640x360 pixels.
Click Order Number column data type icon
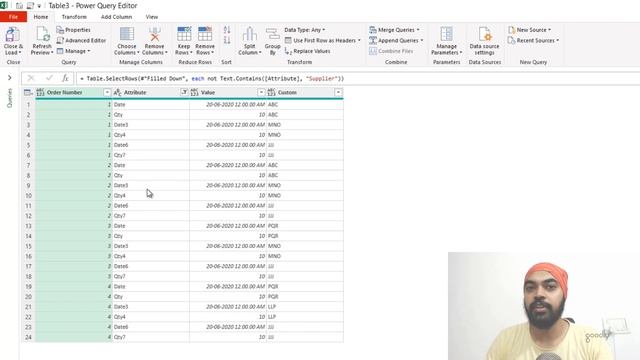[x=40, y=93]
